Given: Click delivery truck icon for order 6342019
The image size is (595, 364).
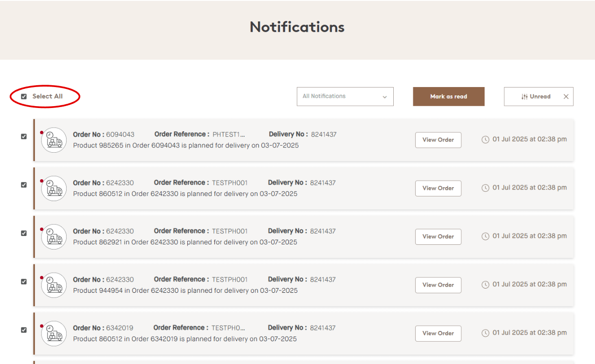Looking at the screenshot, I should pos(54,334).
